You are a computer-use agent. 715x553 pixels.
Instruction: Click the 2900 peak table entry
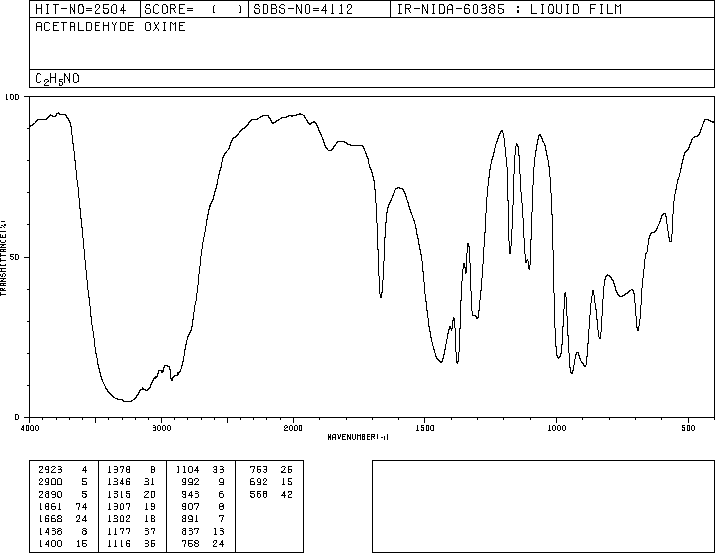pyautogui.click(x=50, y=481)
